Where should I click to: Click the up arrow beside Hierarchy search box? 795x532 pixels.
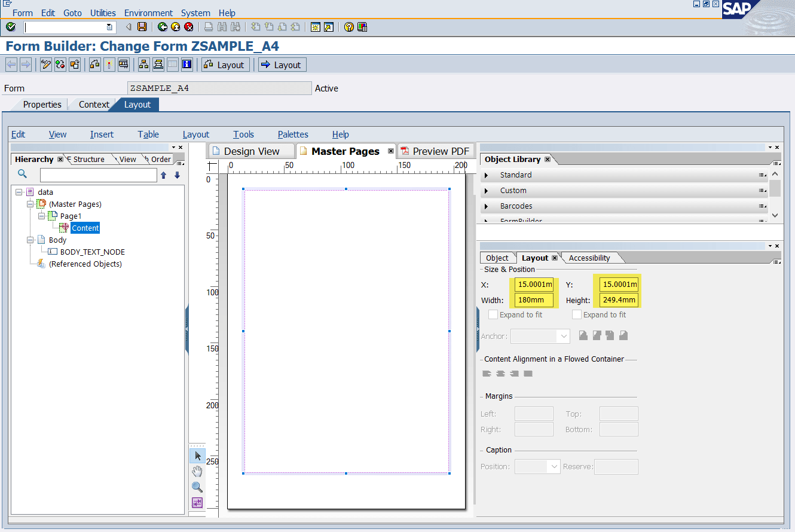click(x=163, y=175)
